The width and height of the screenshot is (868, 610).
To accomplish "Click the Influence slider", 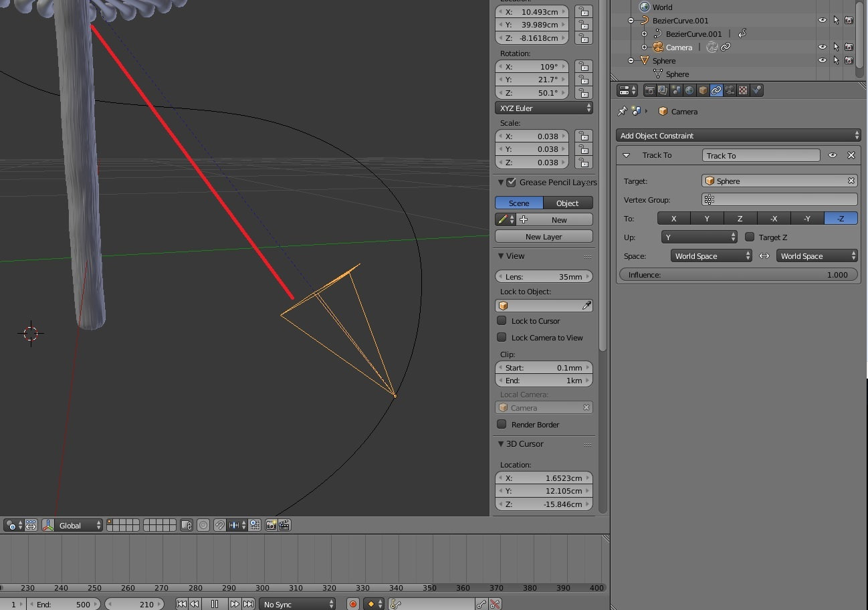I will coord(738,275).
